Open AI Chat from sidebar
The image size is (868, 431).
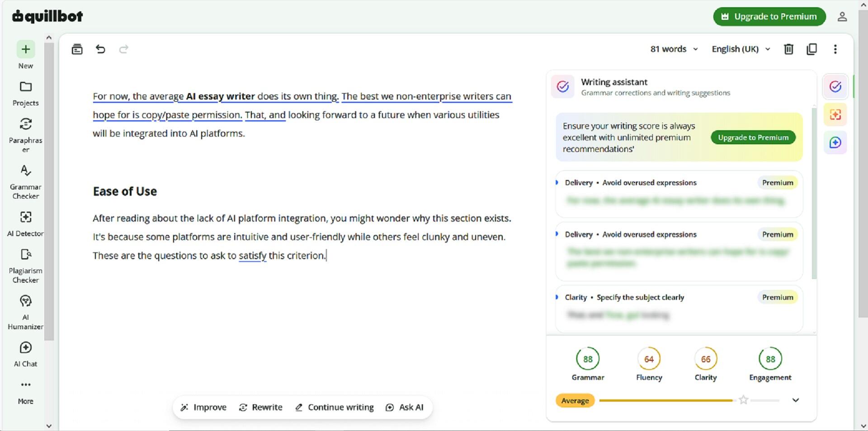tap(26, 355)
